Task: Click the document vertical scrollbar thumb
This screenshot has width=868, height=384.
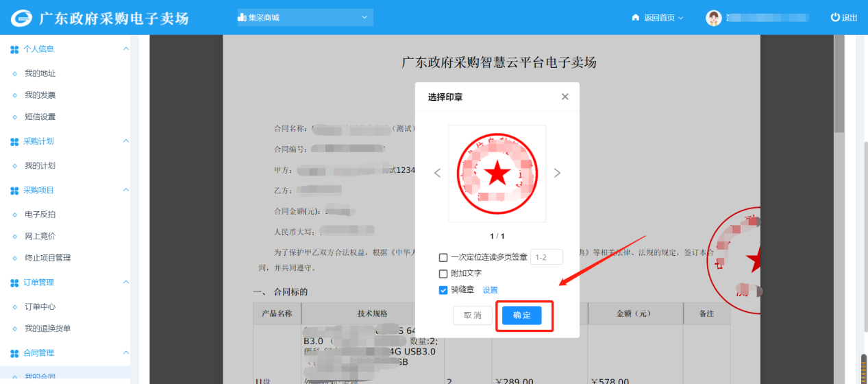Action: click(x=839, y=82)
